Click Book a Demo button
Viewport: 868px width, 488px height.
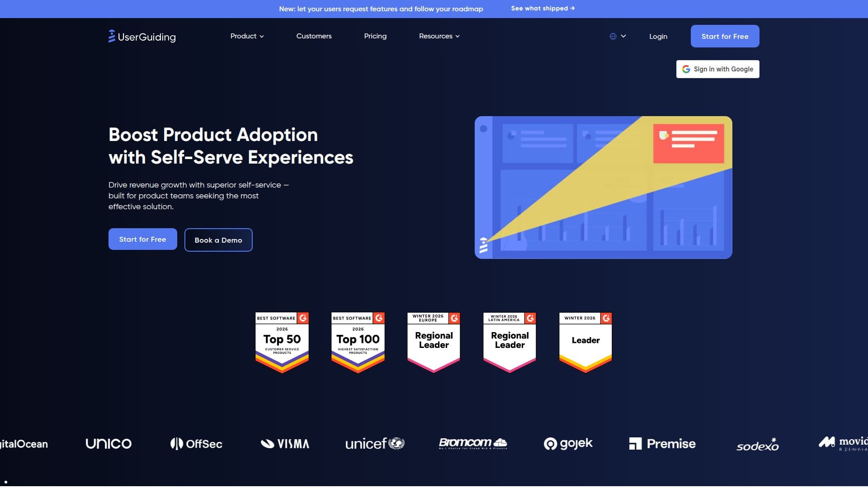(218, 240)
